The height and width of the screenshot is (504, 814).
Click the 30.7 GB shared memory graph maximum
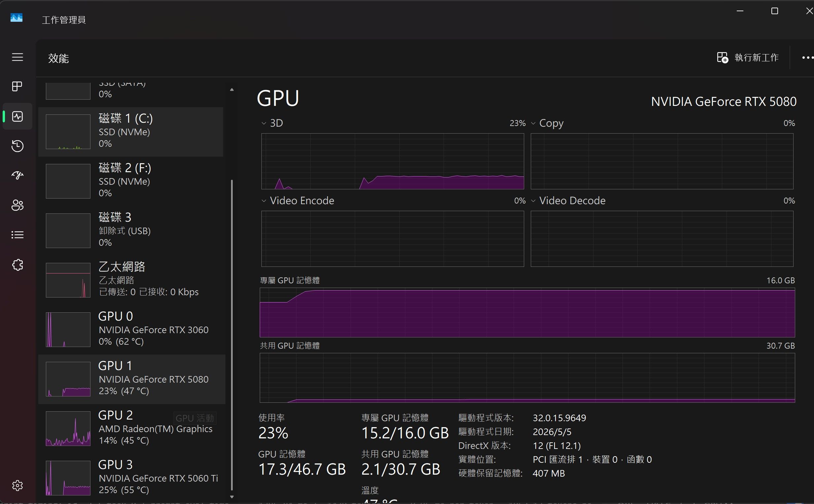click(x=781, y=346)
